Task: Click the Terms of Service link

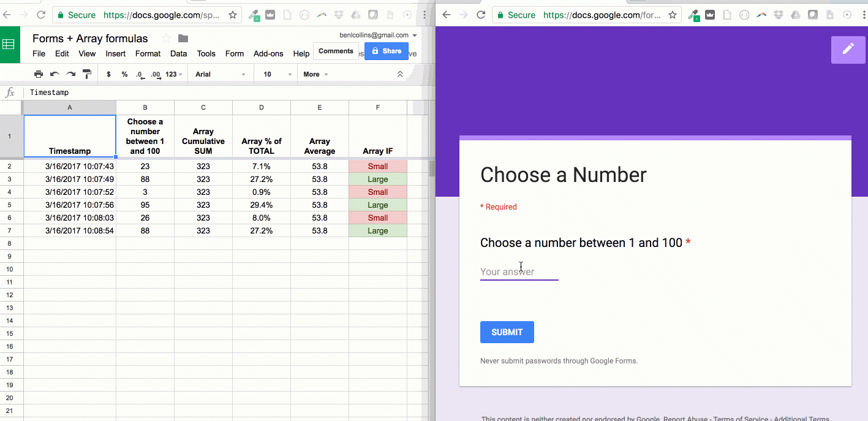Action: pyautogui.click(x=741, y=418)
